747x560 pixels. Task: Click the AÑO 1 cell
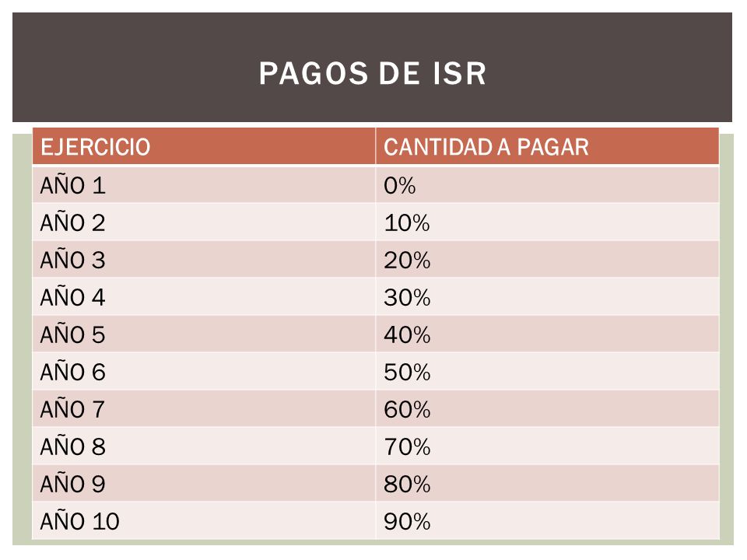pyautogui.click(x=204, y=185)
